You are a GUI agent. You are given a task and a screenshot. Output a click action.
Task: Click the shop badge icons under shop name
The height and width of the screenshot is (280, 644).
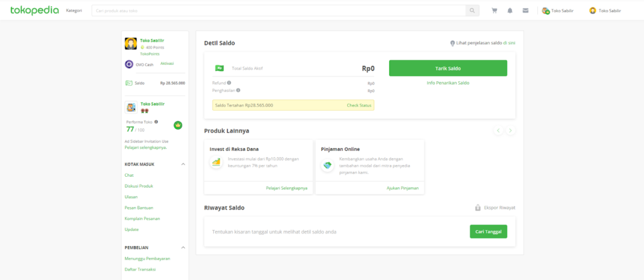pyautogui.click(x=144, y=111)
